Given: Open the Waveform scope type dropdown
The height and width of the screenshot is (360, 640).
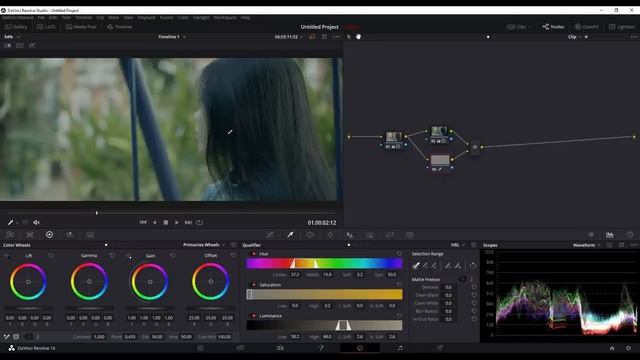Looking at the screenshot, I should 586,245.
